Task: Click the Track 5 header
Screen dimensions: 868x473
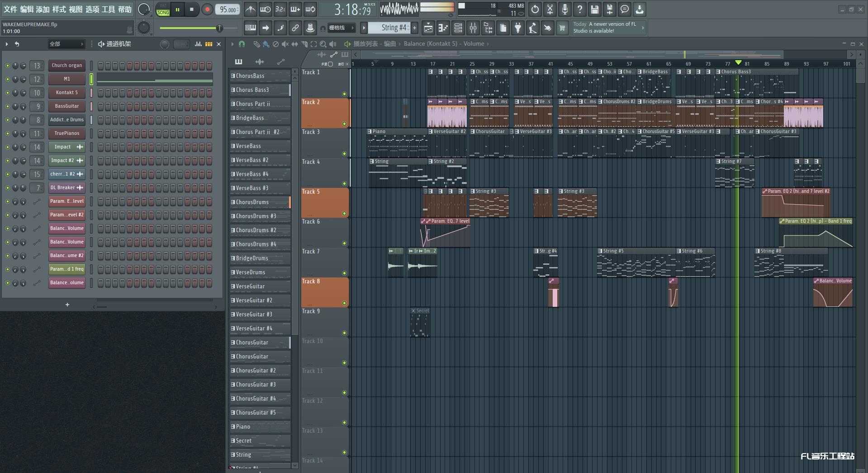Action: point(325,203)
